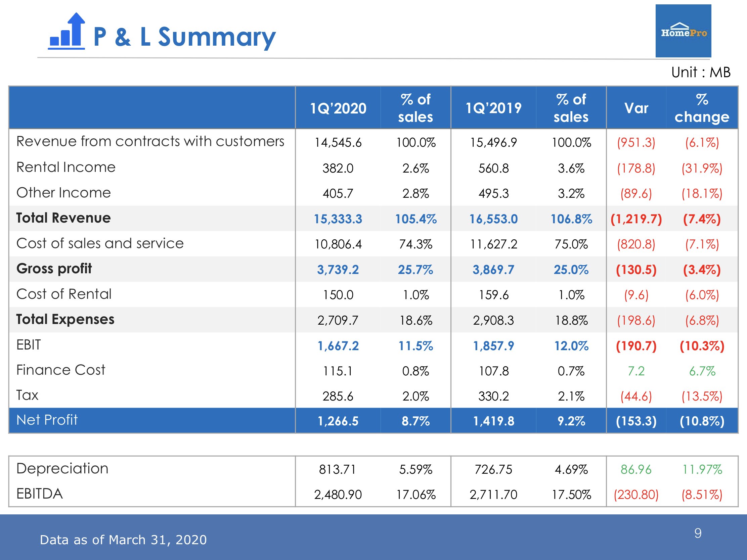The image size is (747, 560).
Task: Click the value 15,496.9
Action: (x=493, y=142)
